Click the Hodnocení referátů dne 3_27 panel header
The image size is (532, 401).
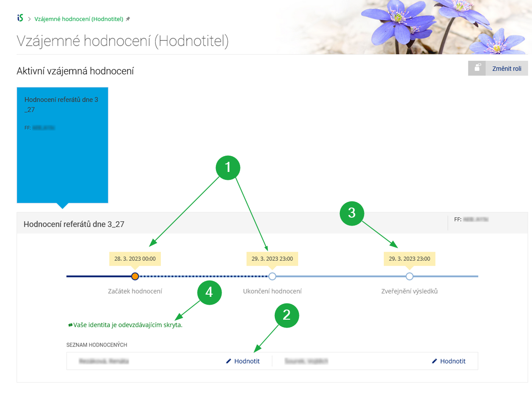[x=74, y=224]
